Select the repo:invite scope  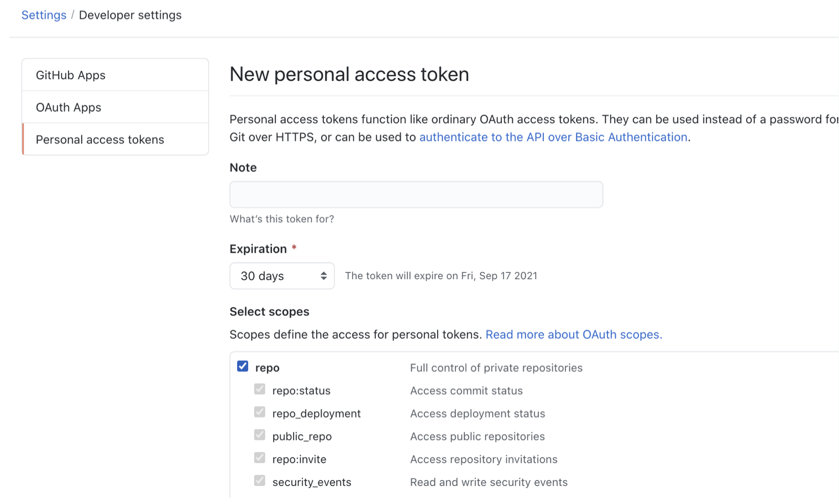tap(260, 458)
